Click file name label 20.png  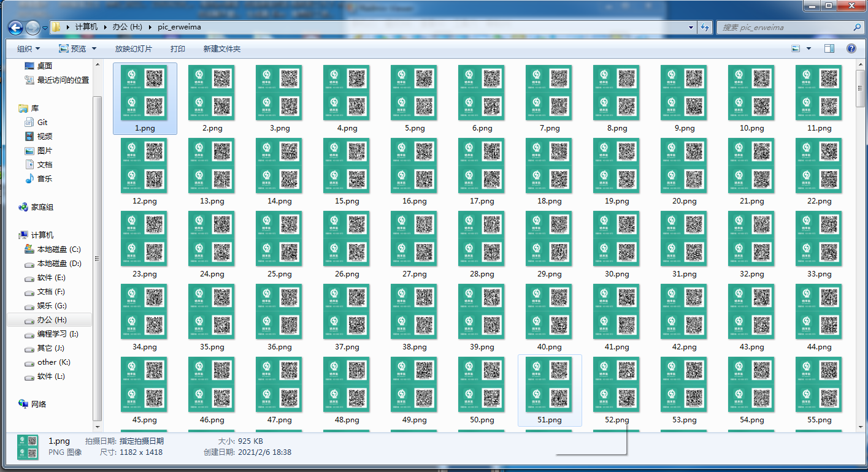tap(685, 201)
